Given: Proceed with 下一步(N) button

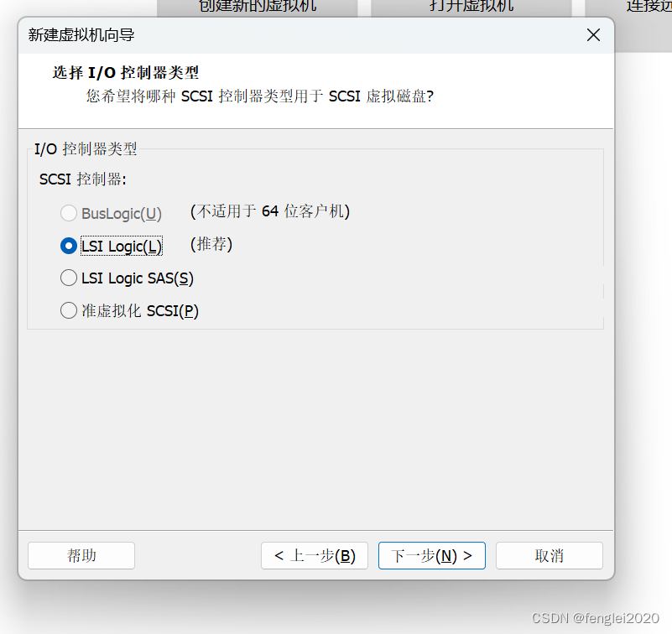Looking at the screenshot, I should tap(432, 556).
